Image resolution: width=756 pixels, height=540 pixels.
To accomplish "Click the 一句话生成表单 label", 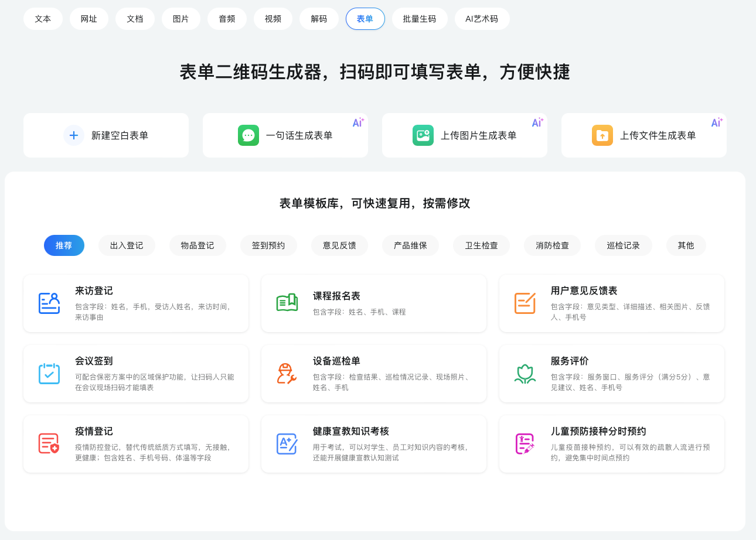I will 299,135.
